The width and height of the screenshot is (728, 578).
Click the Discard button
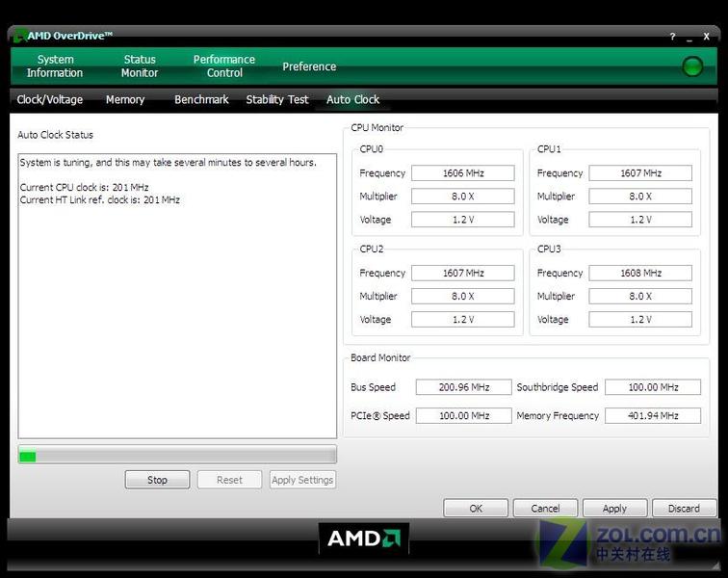684,508
